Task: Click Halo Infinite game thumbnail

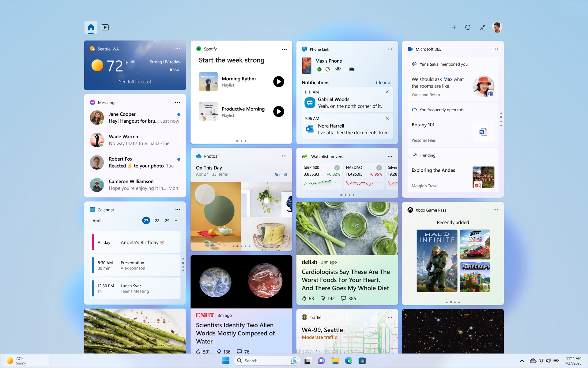Action: [436, 260]
